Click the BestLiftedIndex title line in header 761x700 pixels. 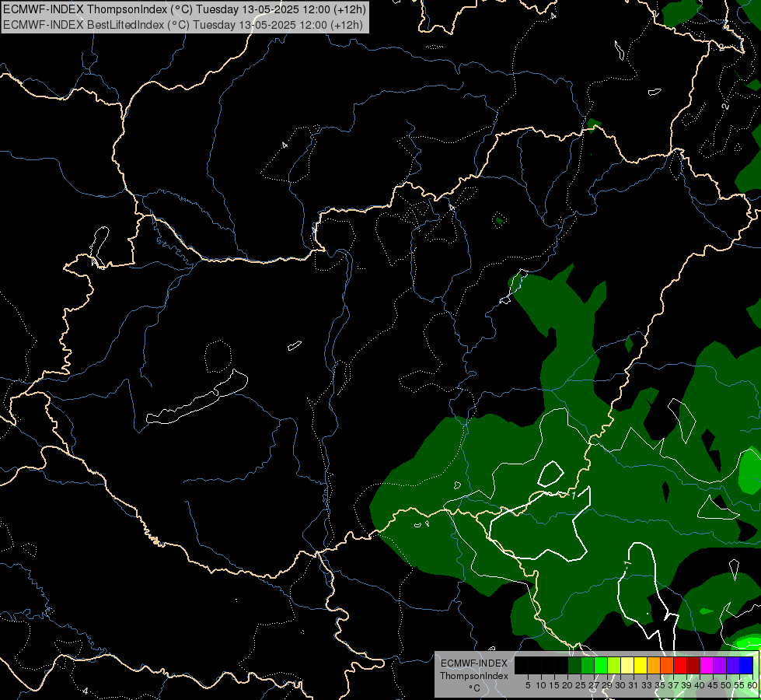pyautogui.click(x=183, y=24)
